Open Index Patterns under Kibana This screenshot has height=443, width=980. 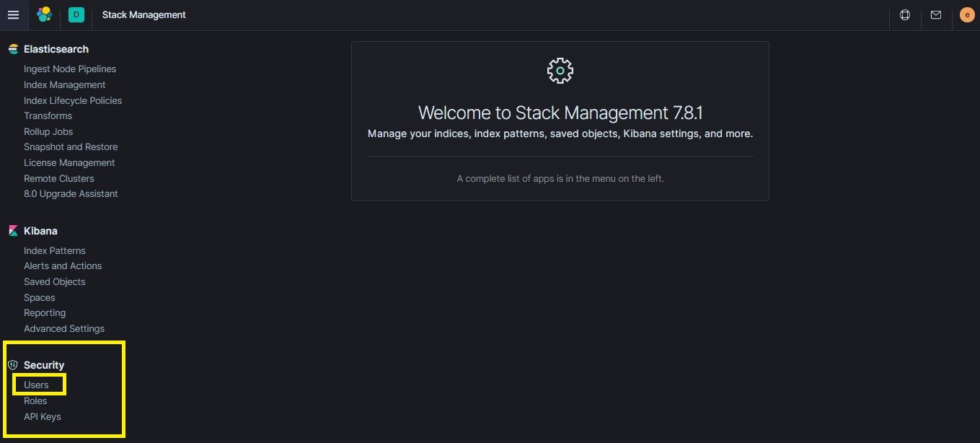coord(55,250)
